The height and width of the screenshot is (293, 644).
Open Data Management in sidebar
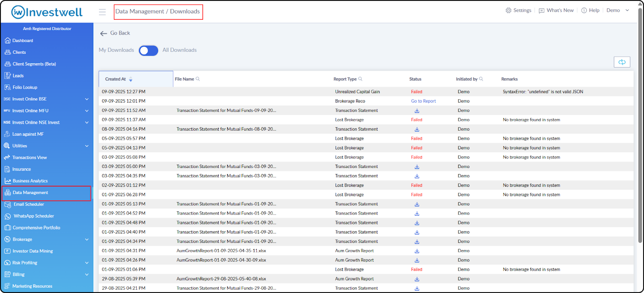(x=46, y=193)
